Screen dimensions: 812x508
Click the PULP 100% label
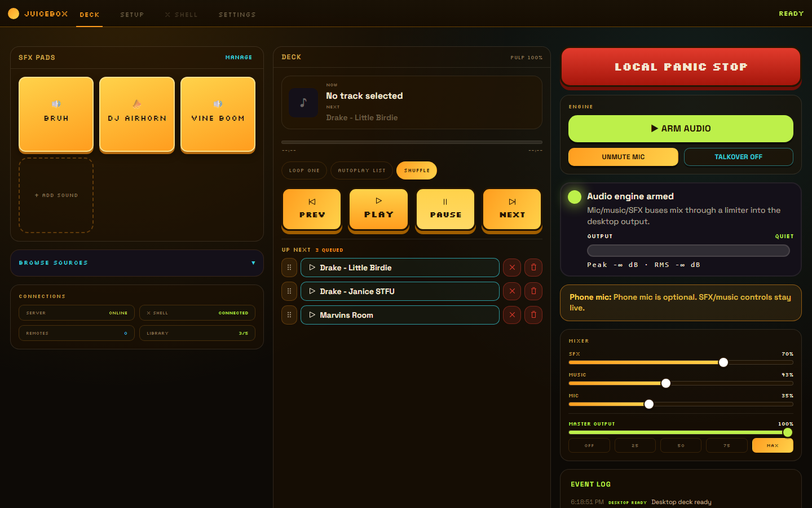527,58
